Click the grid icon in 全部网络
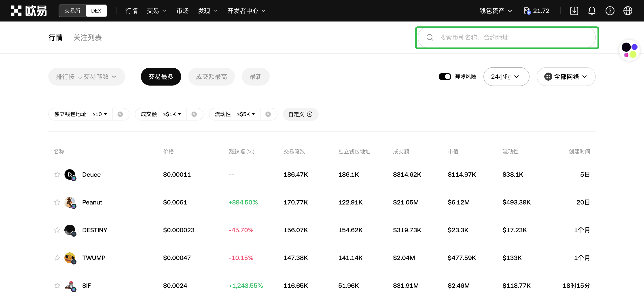The image size is (644, 301). (x=548, y=77)
